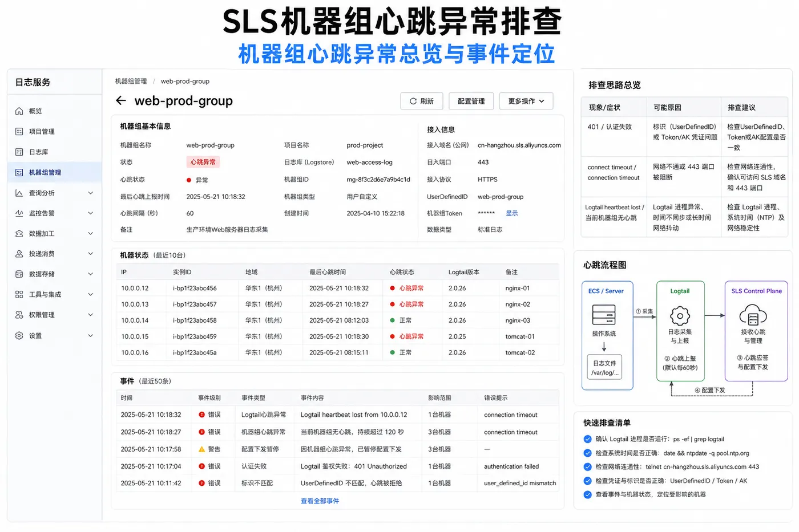
Task: Toggle the 检查系统时间 checklist checkmark
Action: pos(587,453)
